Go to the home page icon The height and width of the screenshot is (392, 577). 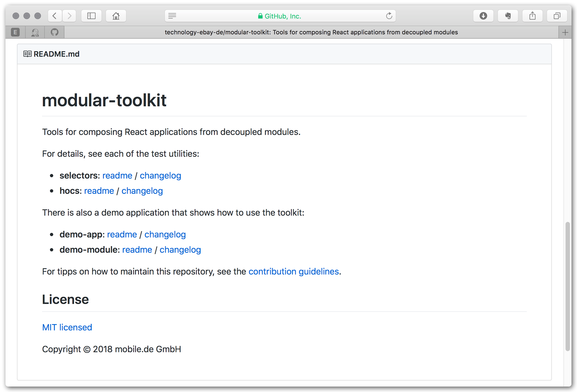pos(116,16)
